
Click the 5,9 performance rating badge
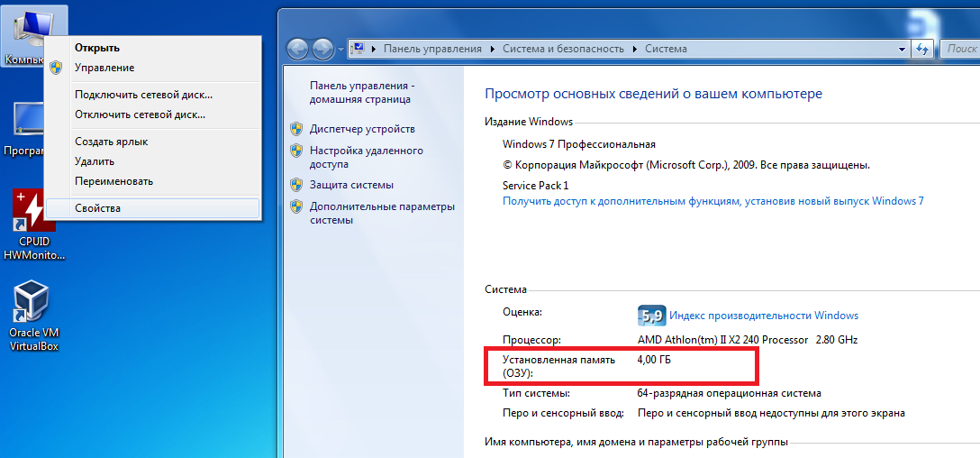click(x=650, y=316)
